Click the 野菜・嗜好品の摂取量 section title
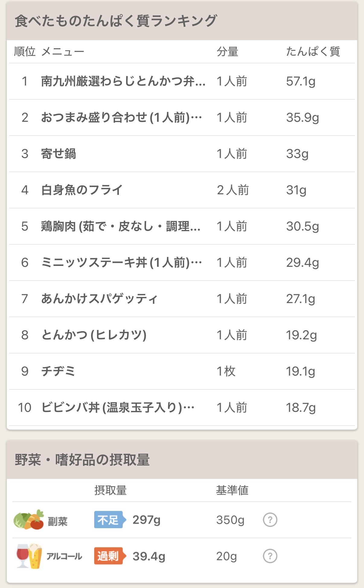Screen dimensions: 364x588 82,460
